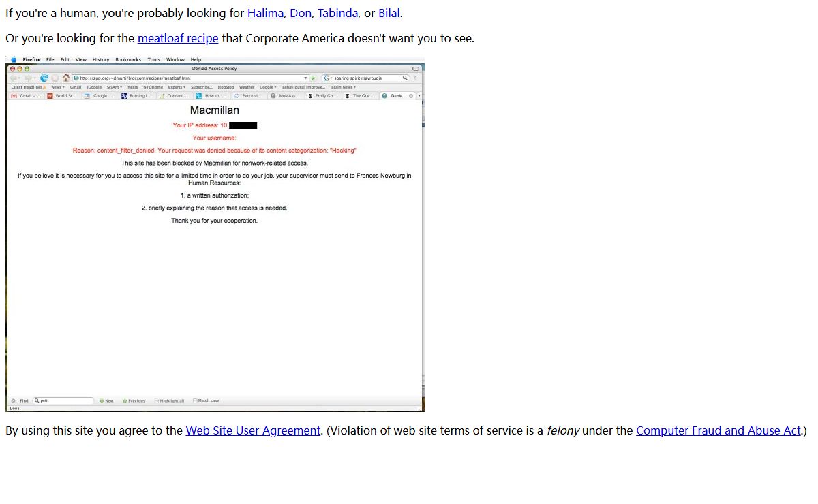Viewport: 818px width, 504px height.
Task: Click the red "content_filter_denied" reason text
Action: (x=215, y=151)
